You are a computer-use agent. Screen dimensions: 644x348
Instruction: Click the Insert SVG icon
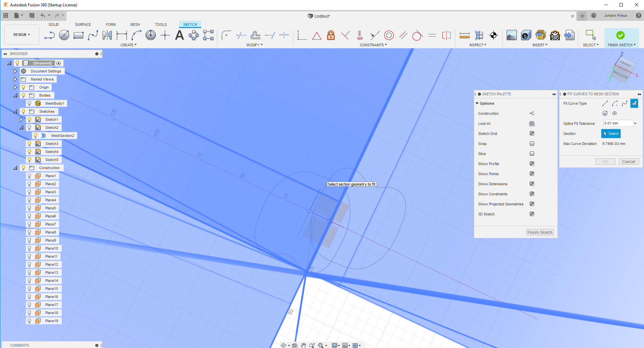coord(555,35)
